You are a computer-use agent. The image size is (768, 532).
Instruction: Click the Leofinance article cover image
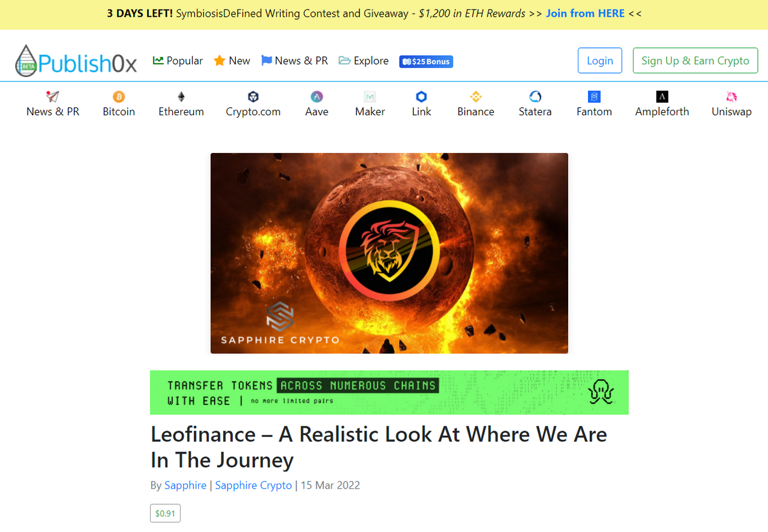[389, 253]
